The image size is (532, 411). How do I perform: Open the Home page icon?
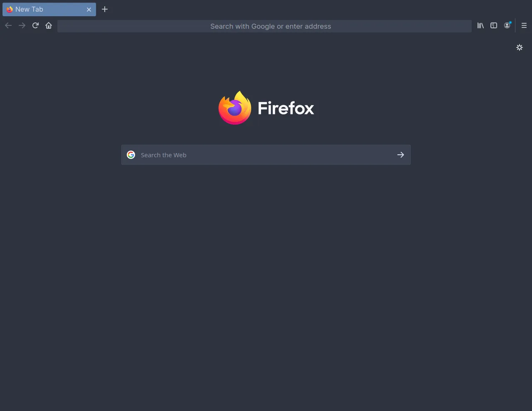click(49, 26)
